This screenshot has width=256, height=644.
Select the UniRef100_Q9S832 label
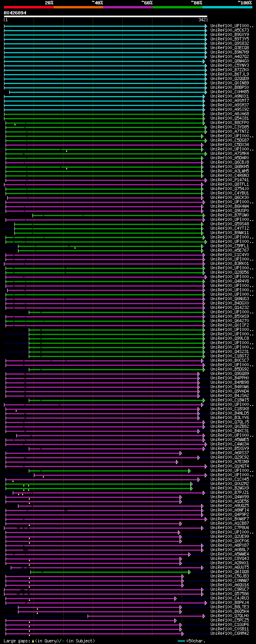230,43
